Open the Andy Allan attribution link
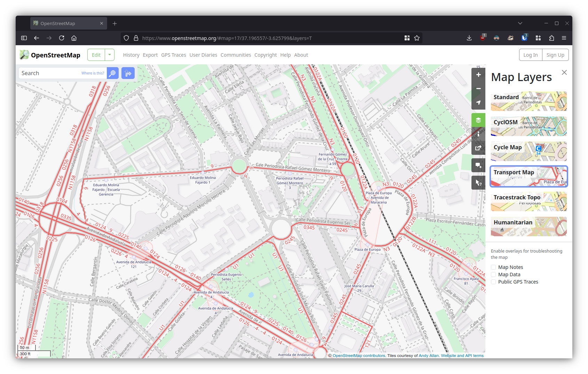588x374 pixels. pos(429,356)
